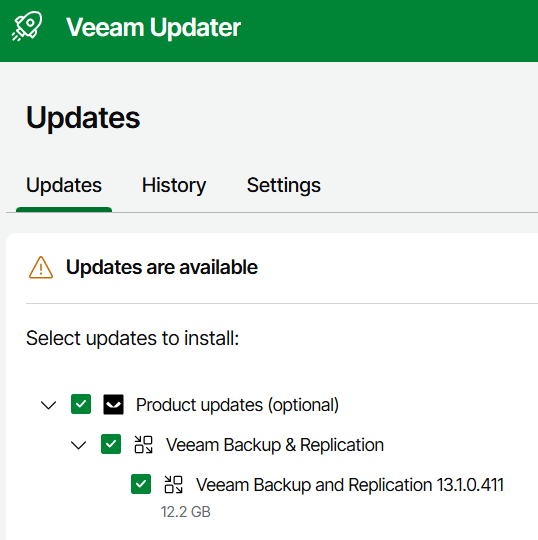Click the Veeam Updater title text

click(x=153, y=27)
